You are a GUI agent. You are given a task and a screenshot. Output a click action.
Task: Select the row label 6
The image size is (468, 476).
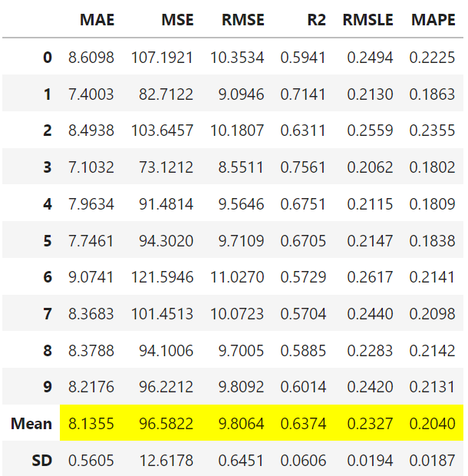click(48, 277)
